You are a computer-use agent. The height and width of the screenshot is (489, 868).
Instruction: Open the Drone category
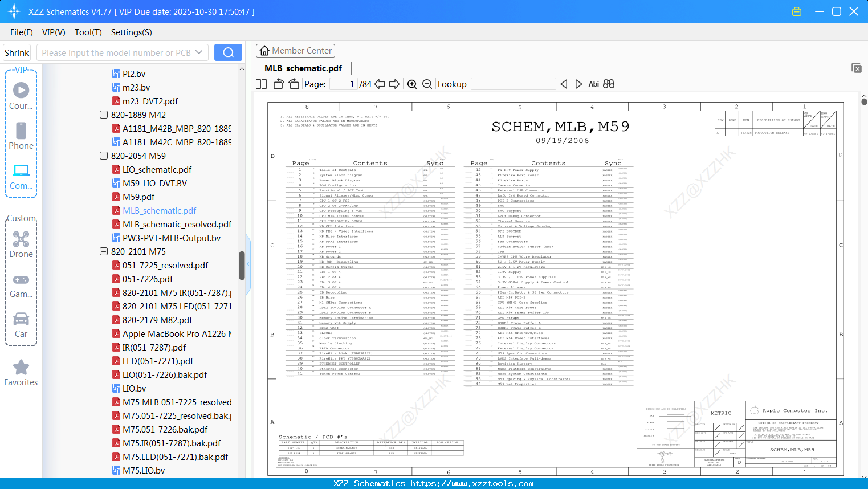(x=21, y=244)
